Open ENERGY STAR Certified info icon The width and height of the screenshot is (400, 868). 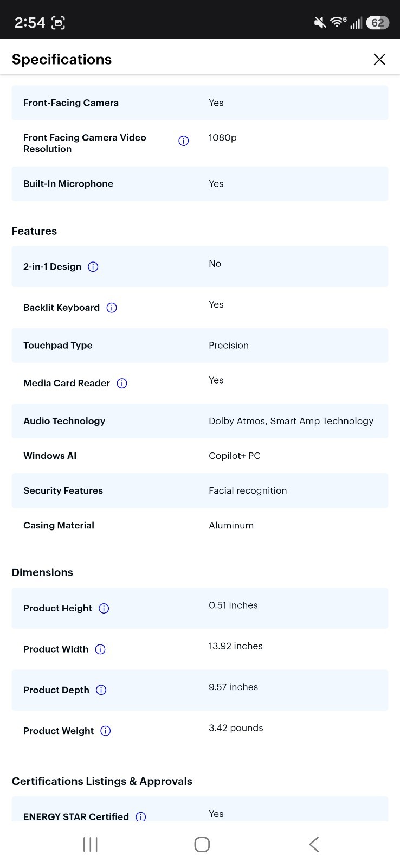(141, 816)
